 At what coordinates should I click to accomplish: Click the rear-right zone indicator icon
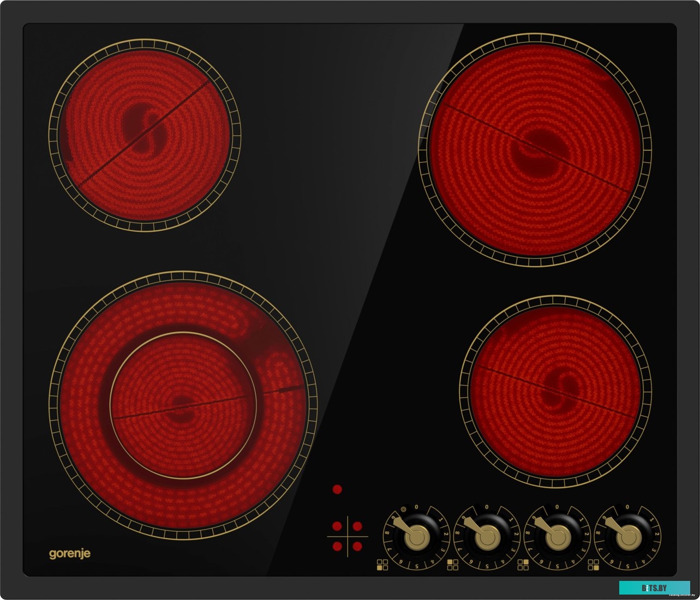coord(523,565)
